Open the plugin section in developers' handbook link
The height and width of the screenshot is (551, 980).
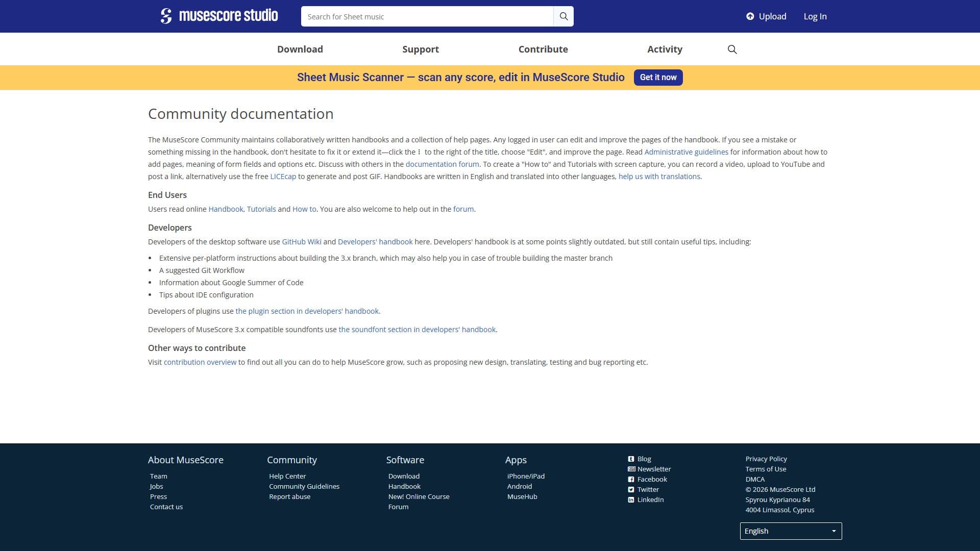(x=307, y=311)
